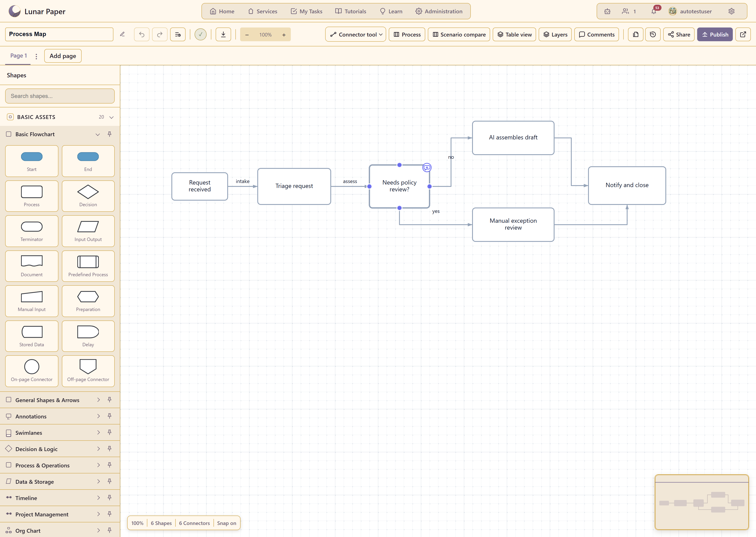Zoom in with the plus button
The image size is (756, 537).
coord(284,35)
